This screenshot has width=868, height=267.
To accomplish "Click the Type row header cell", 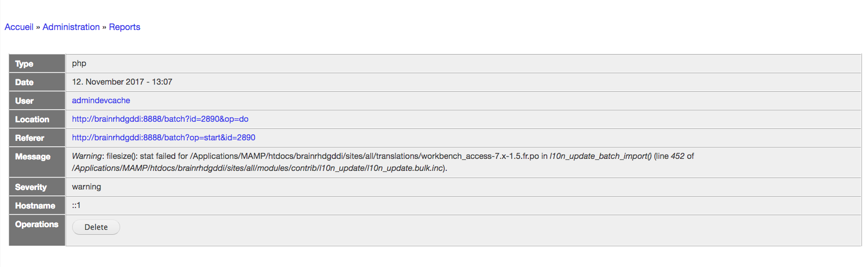I will pos(37,63).
